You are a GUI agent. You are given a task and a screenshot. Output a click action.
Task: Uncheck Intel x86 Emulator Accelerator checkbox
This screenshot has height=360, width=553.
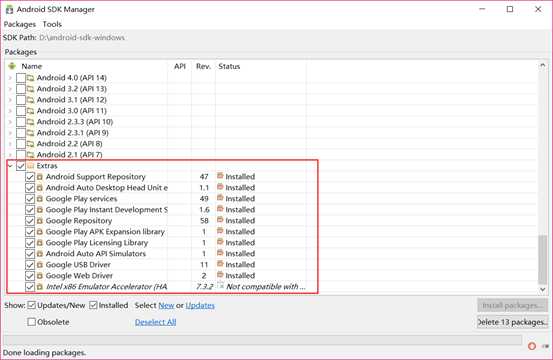tap(30, 287)
